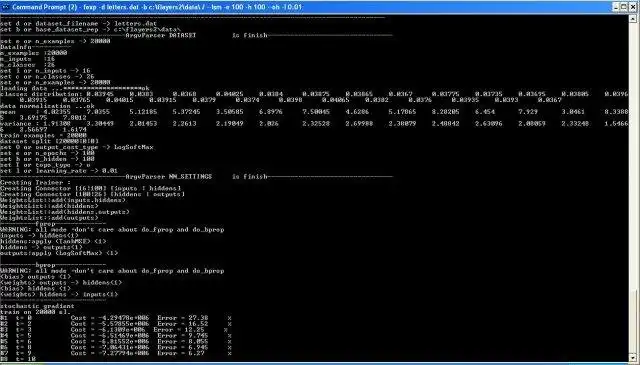The width and height of the screenshot is (640, 365).
Task: Click the 'base_dataset_rep -> c:\flayers2\data\' line
Action: point(90,29)
